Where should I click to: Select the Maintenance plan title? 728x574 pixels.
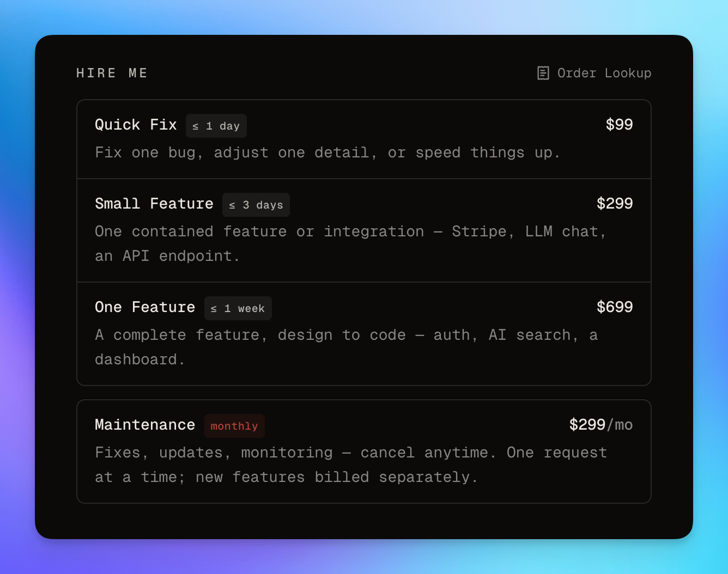click(x=145, y=425)
